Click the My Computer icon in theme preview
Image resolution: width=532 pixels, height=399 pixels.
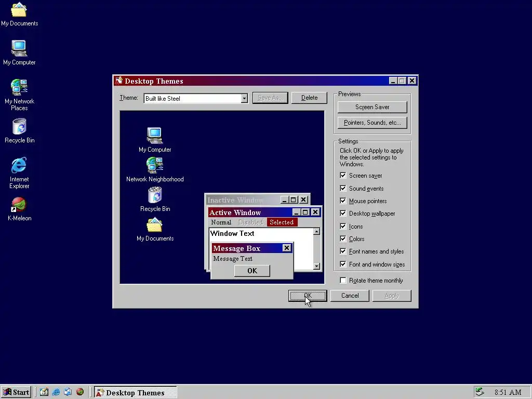[155, 140]
